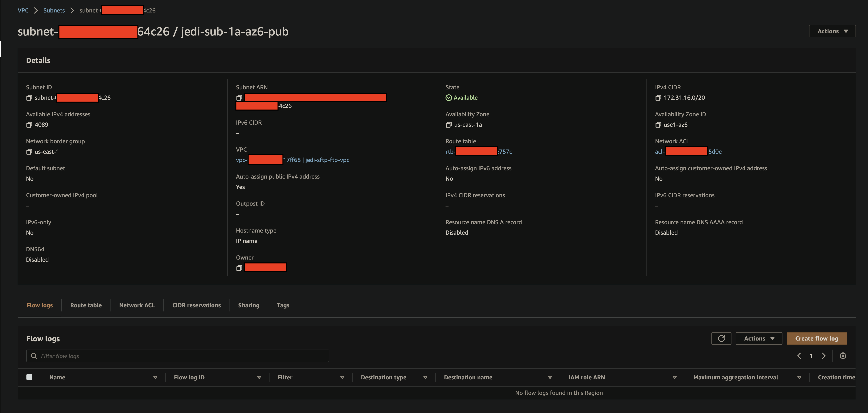Select the Default subnet 'No' value
This screenshot has width=868, height=413.
(x=30, y=179)
